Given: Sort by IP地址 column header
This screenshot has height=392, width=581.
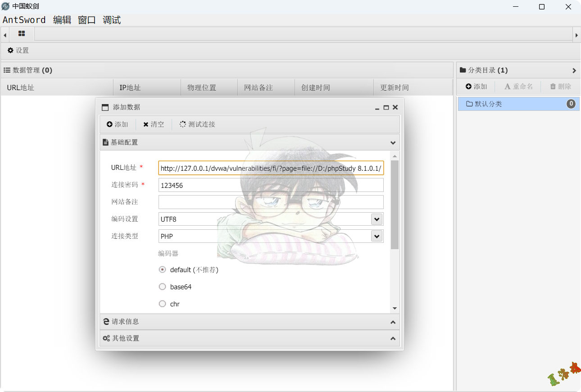Looking at the screenshot, I should click(147, 87).
